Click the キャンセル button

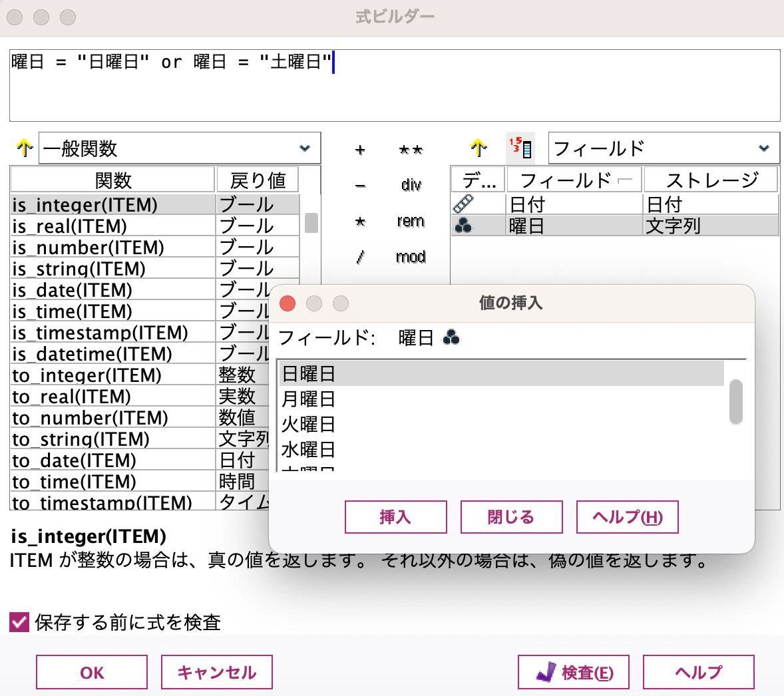[217, 673]
